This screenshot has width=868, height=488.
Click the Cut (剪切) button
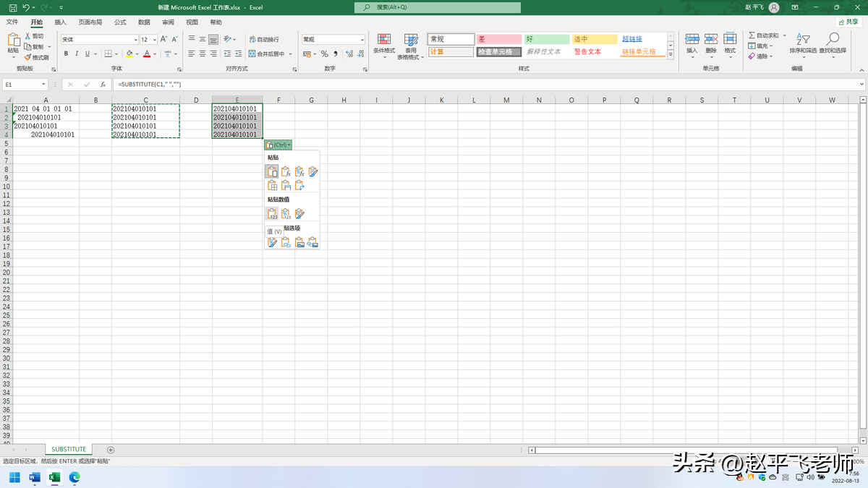pos(34,35)
